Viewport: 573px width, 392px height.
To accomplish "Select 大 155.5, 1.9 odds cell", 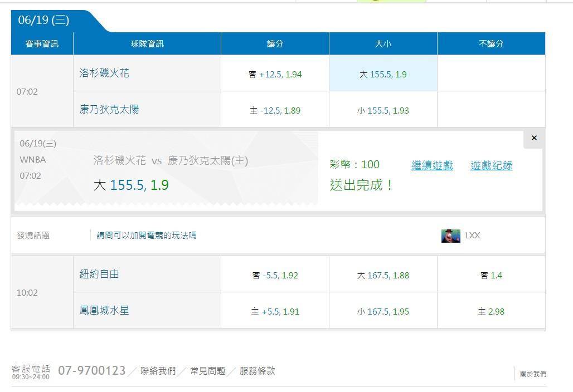I will [383, 74].
